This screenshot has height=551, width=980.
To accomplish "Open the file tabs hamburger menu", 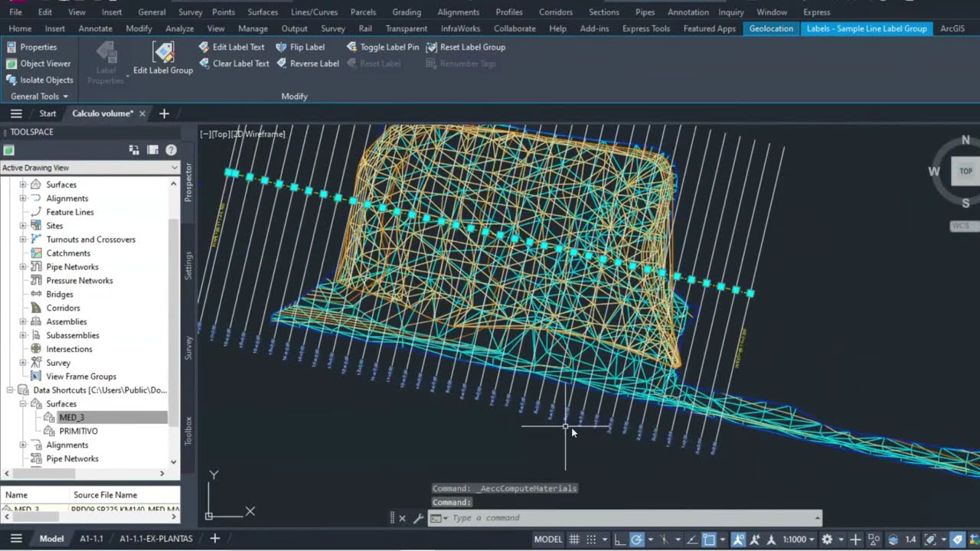I will 16,113.
